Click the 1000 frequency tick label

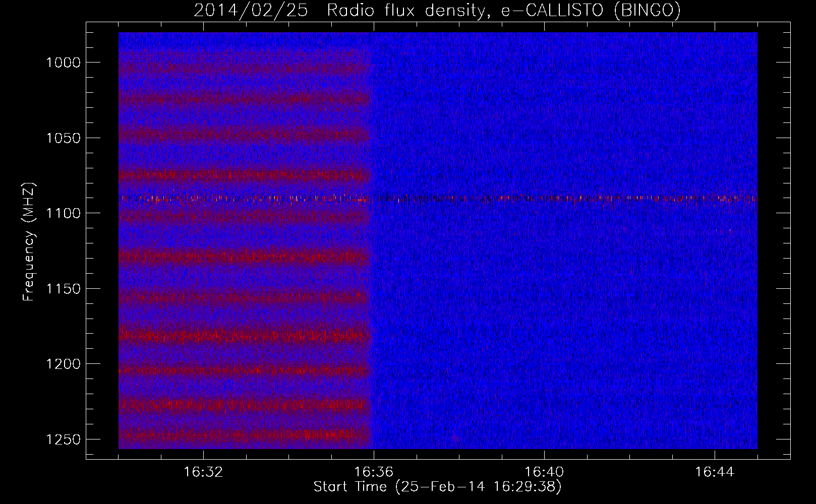tap(63, 62)
